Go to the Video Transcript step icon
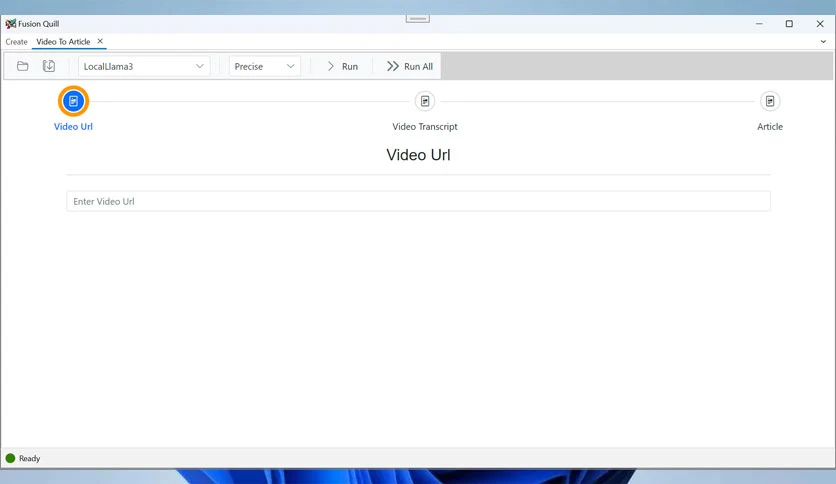 point(424,101)
